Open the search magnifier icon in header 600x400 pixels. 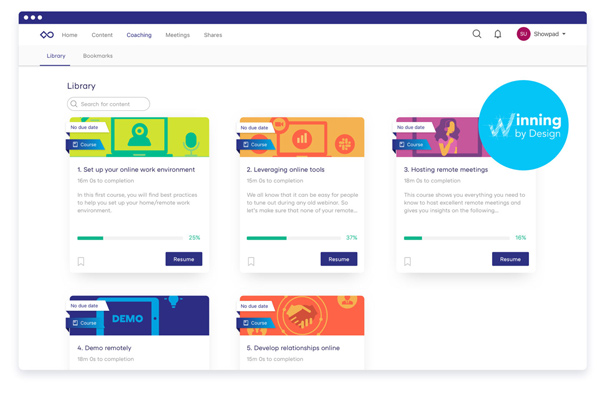[x=477, y=34]
